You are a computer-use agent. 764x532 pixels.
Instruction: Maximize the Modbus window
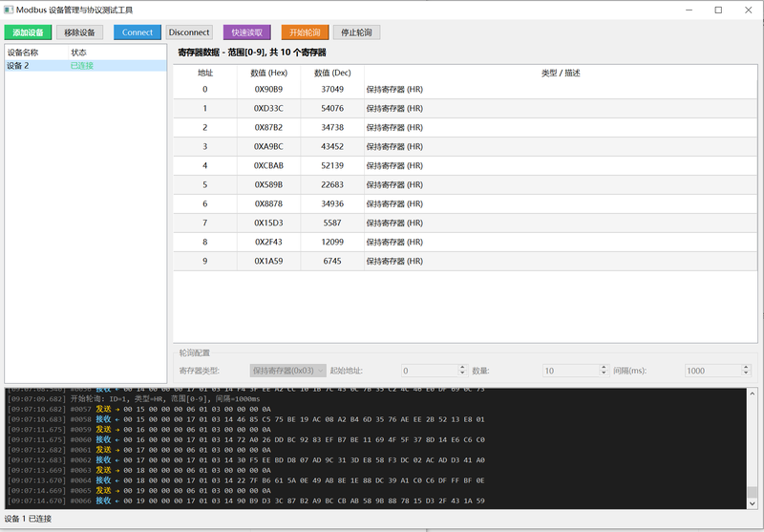point(718,10)
